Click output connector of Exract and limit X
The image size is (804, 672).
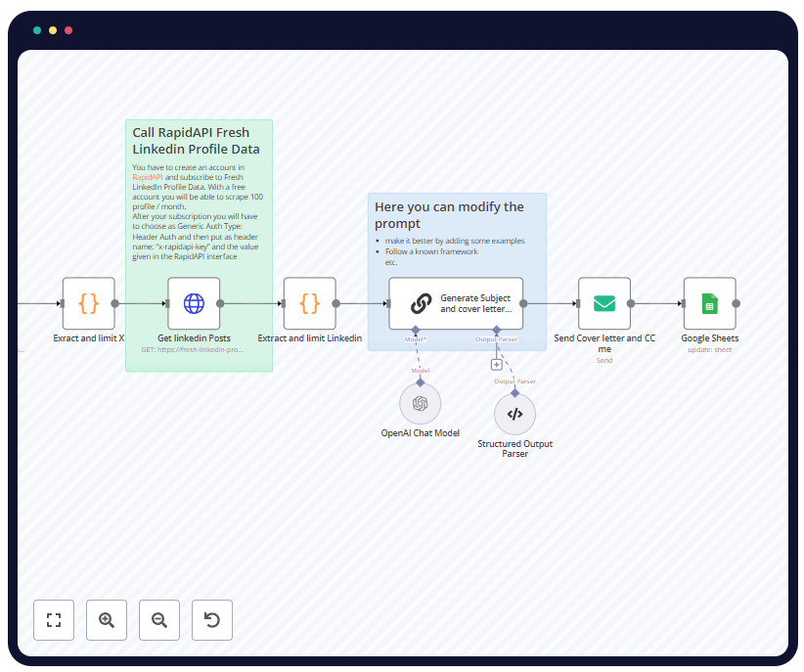[x=115, y=303]
